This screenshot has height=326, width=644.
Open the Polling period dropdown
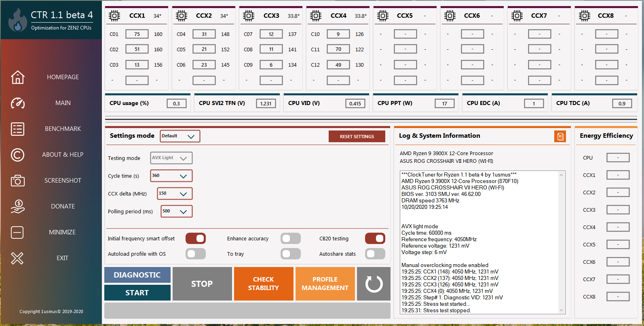[x=177, y=211]
